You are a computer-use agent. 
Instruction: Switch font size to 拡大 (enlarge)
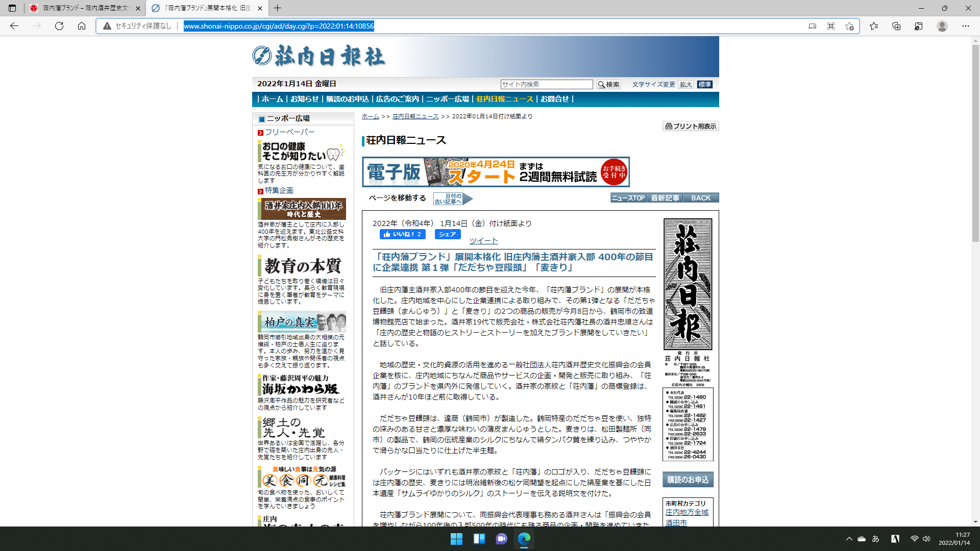pos(685,84)
